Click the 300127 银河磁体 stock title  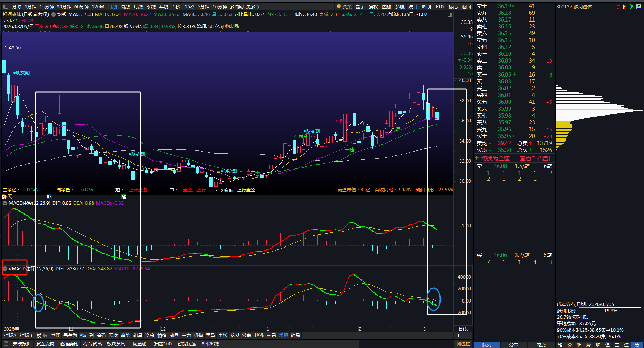click(574, 7)
